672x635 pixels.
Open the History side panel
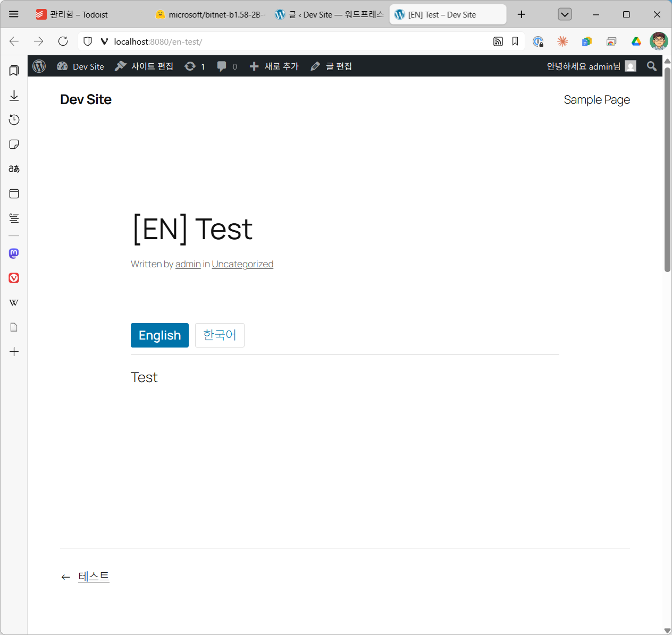[x=14, y=120]
